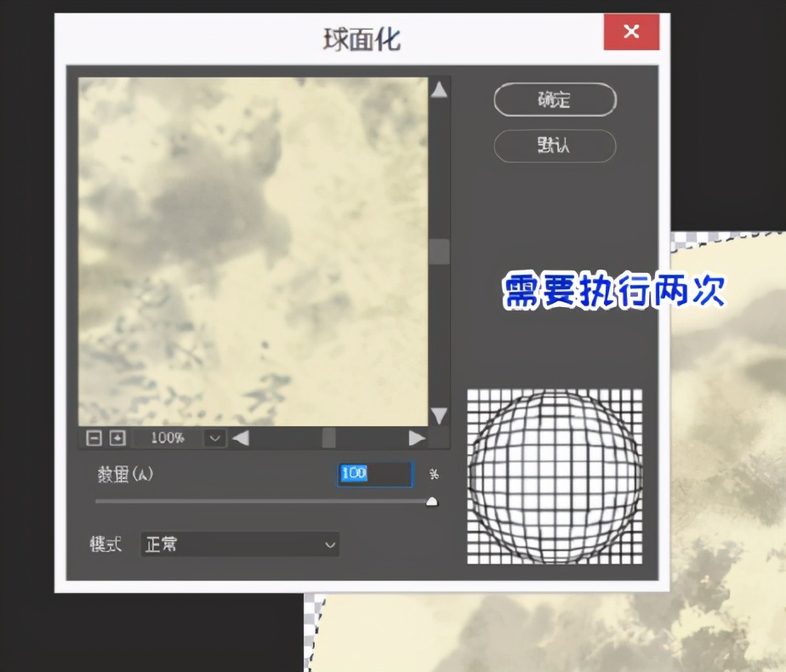
Task: Click the preview scroll-down arrow
Action: pos(439,415)
